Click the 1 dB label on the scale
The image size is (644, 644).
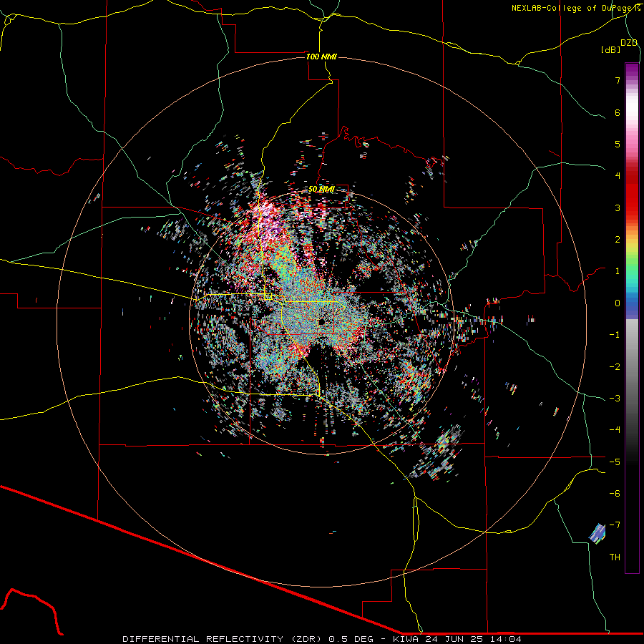[x=618, y=271]
